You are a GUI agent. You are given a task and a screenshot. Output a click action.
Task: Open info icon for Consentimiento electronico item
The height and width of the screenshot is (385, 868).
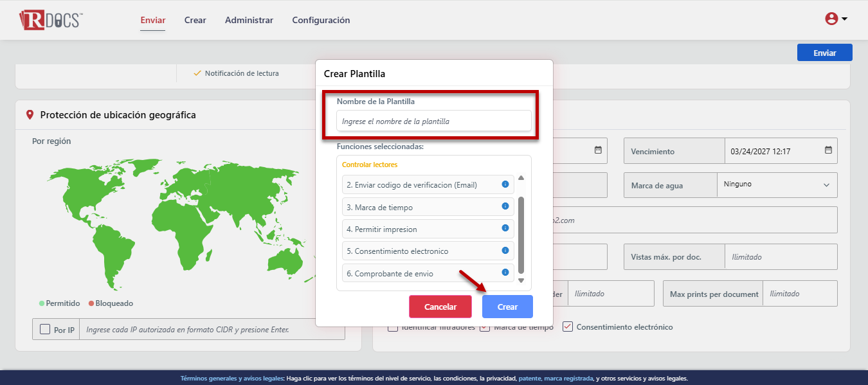click(505, 250)
